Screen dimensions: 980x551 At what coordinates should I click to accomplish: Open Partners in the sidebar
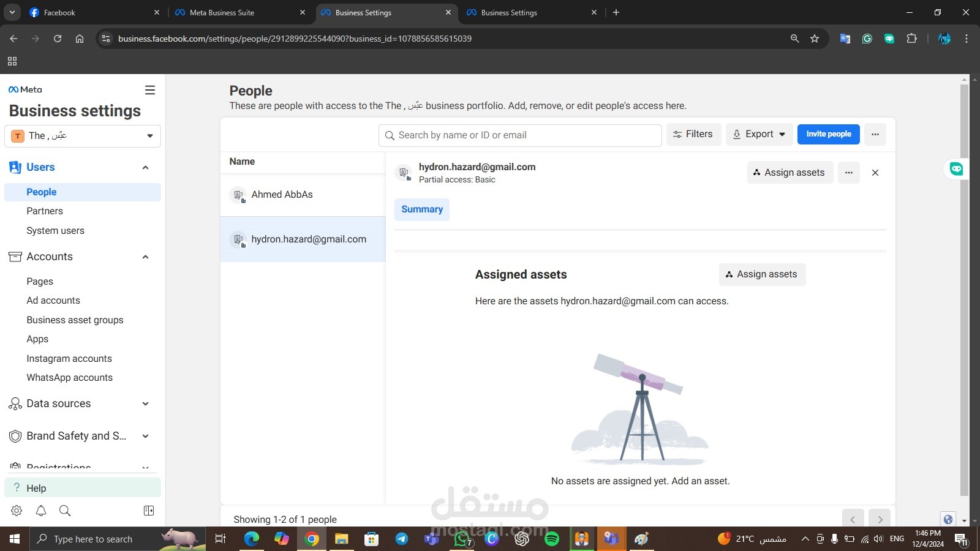coord(45,211)
